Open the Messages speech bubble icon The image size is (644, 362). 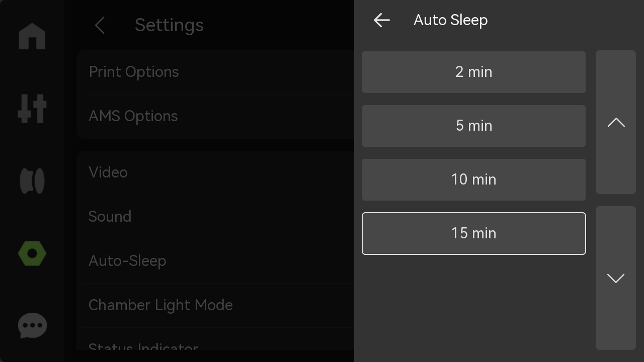pyautogui.click(x=32, y=326)
